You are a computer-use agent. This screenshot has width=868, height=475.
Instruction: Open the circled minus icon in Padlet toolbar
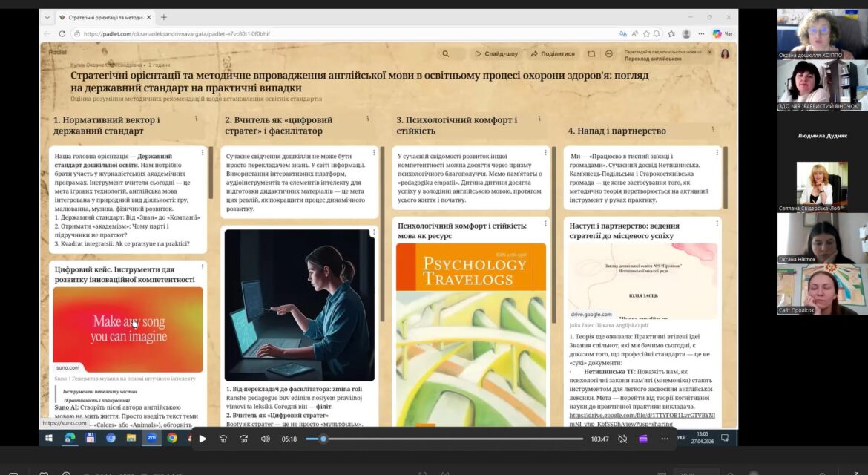click(x=609, y=53)
